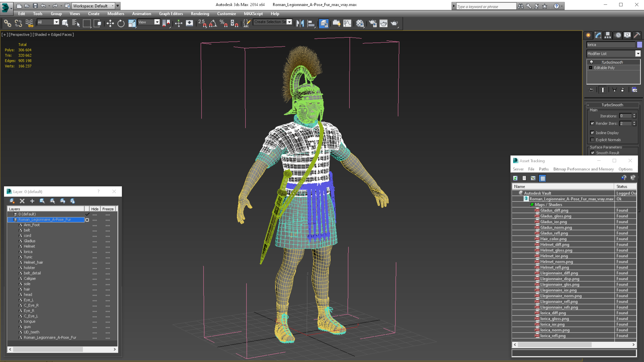The height and width of the screenshot is (362, 644).
Task: Click the Name column header in Asset Tracking
Action: point(563,186)
